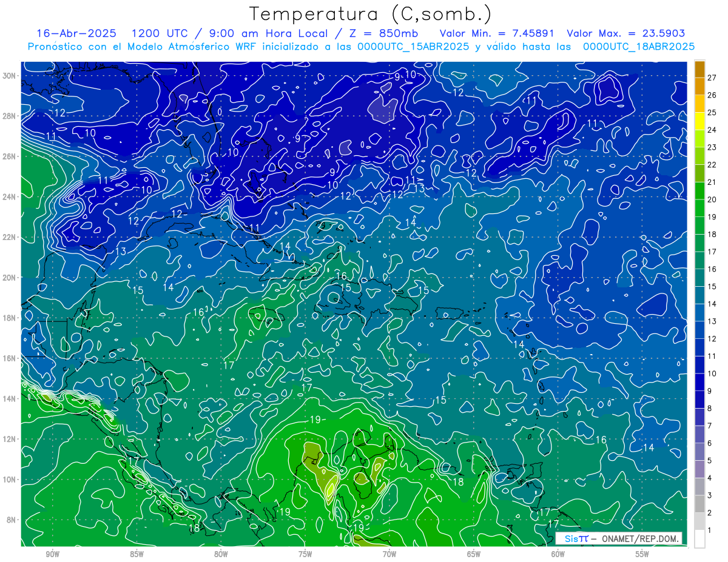Click the '27' label on the color scale
728x562 pixels.
coord(712,78)
